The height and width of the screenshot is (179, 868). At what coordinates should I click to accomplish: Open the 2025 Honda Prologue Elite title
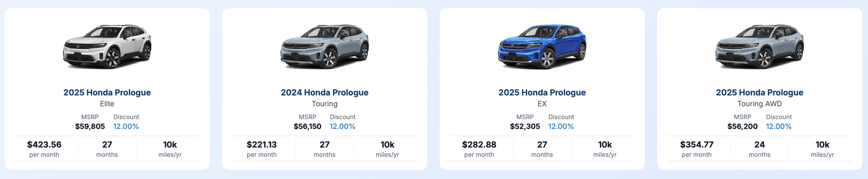(107, 92)
